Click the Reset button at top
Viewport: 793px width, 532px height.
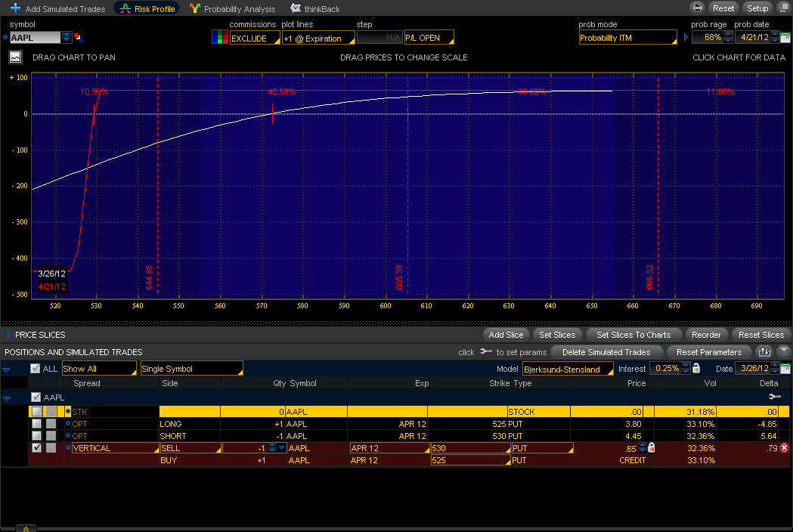point(723,8)
